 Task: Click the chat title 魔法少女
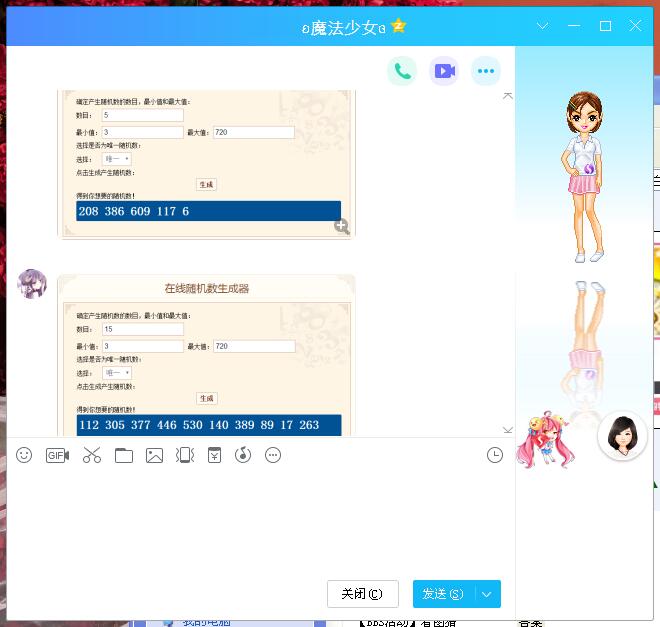pyautogui.click(x=343, y=28)
